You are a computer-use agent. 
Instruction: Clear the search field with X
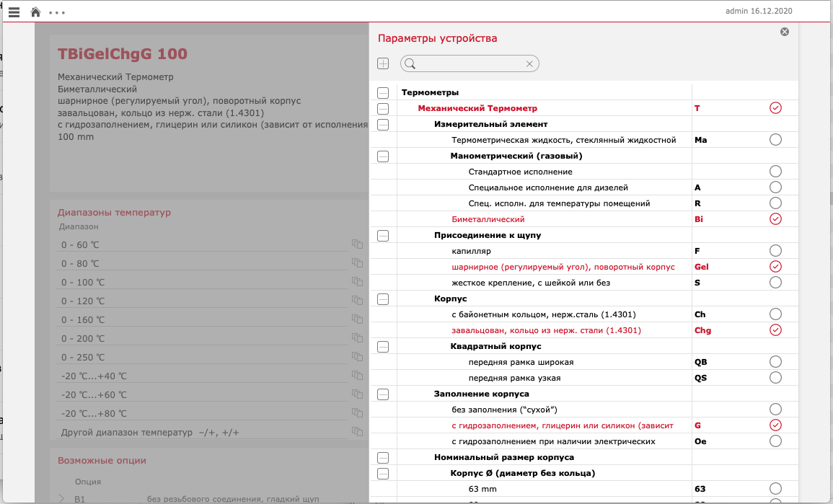pyautogui.click(x=529, y=63)
